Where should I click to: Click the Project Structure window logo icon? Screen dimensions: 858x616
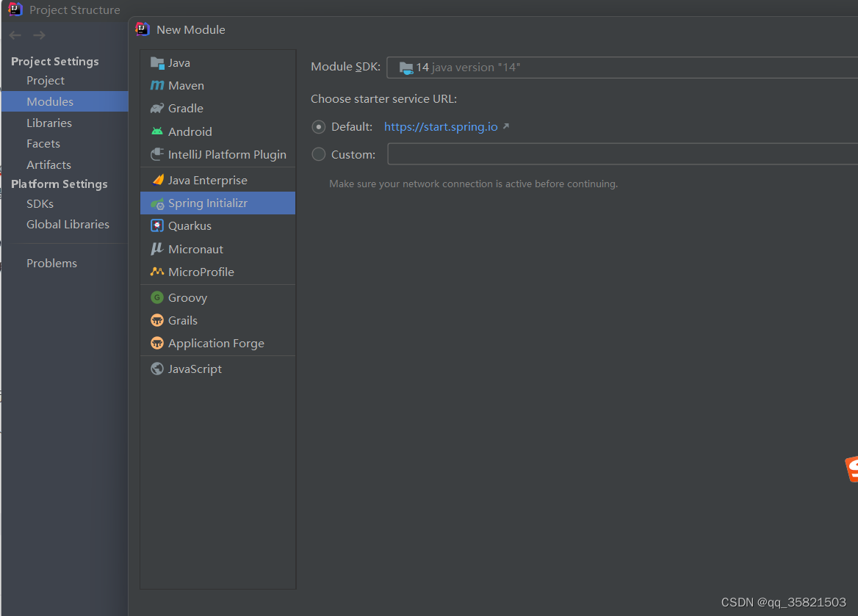(x=15, y=9)
